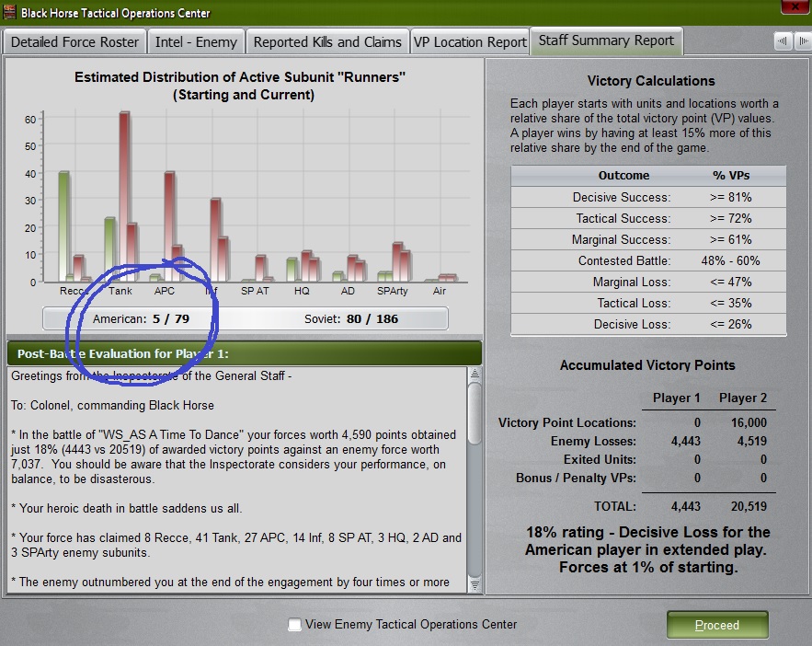Switch to the Intel - Enemy tab
The image size is (812, 646).
[x=196, y=42]
